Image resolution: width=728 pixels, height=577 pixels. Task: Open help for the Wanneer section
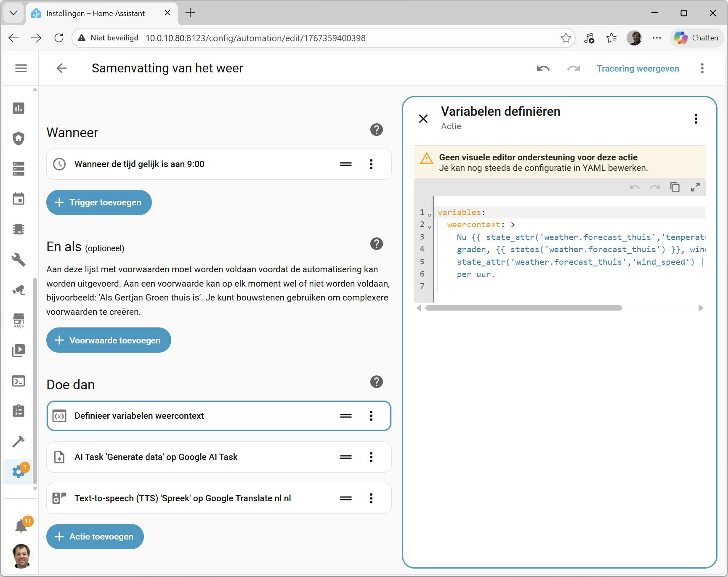pos(376,130)
